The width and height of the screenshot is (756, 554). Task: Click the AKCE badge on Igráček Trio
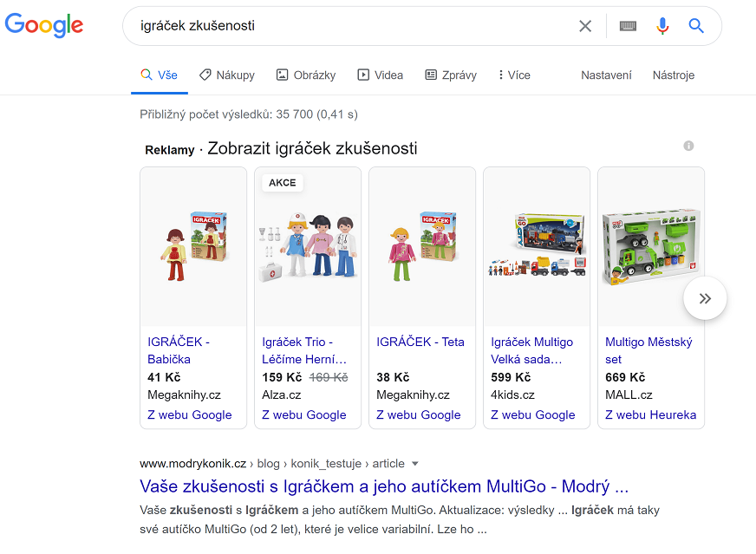(x=283, y=183)
